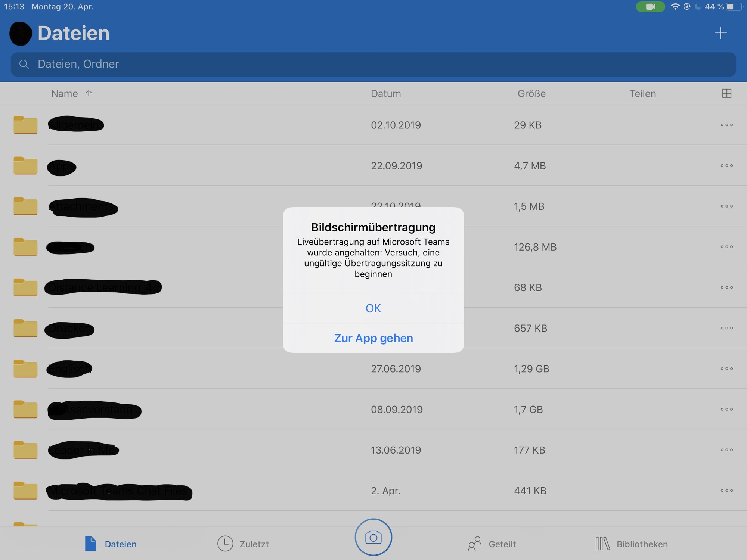Switch to grid view icon
This screenshot has height=560, width=747.
726,93
